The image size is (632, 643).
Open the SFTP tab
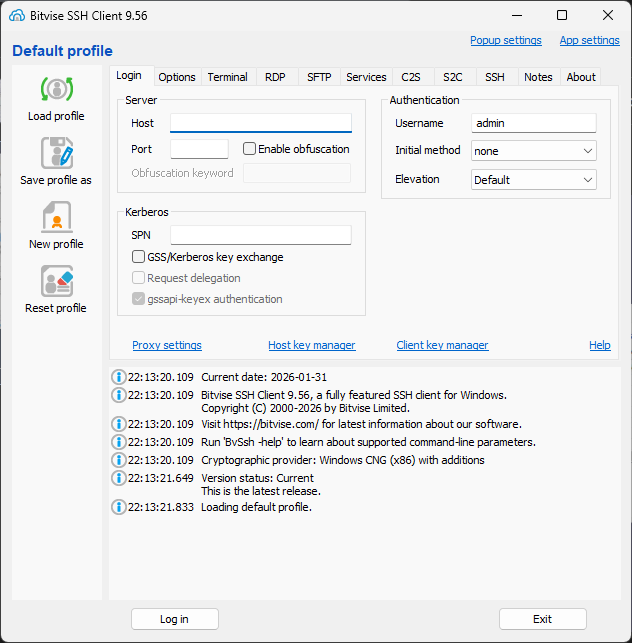(x=319, y=77)
